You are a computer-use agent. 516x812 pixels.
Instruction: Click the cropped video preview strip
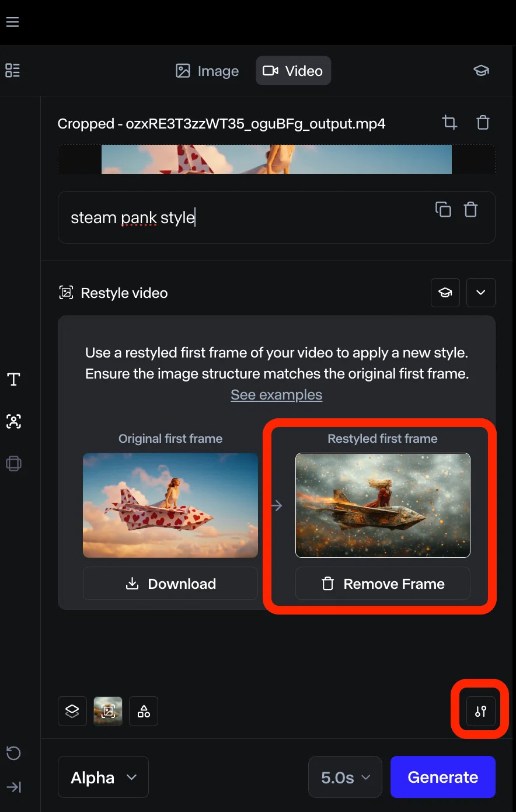277,159
